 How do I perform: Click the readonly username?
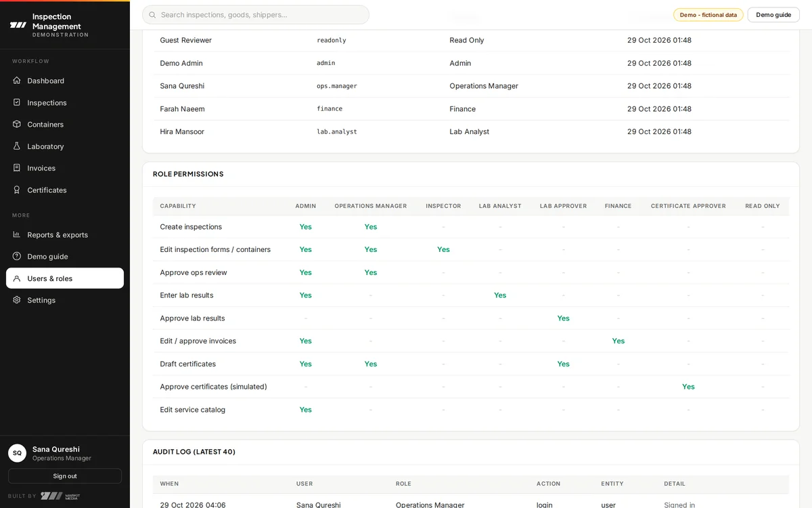click(332, 40)
